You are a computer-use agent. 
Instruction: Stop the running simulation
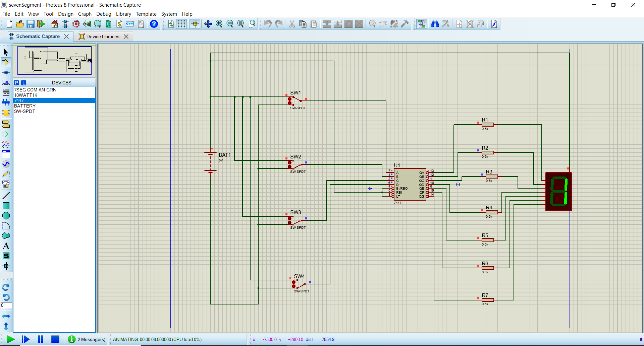[x=55, y=339]
